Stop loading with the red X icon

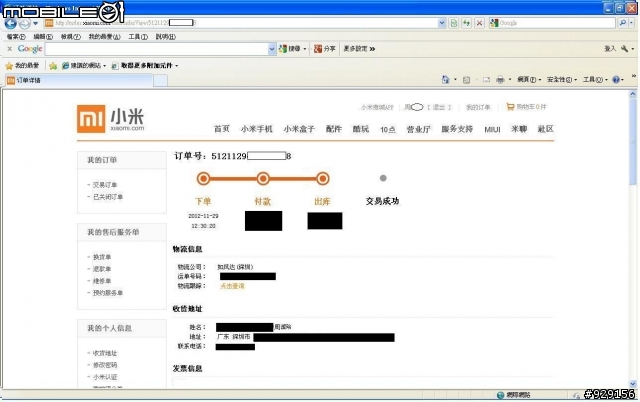tap(480, 23)
